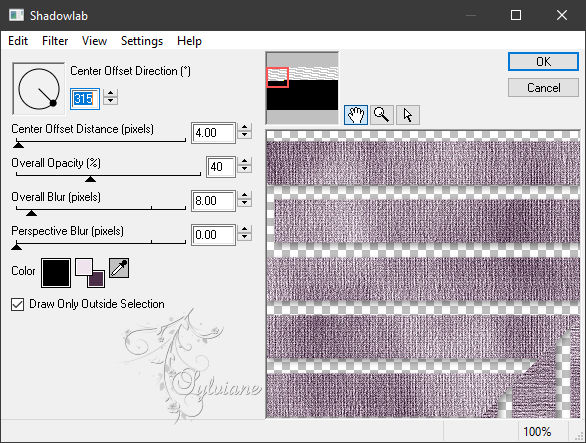
Task: Choose the light foreground color square
Action: click(84, 267)
